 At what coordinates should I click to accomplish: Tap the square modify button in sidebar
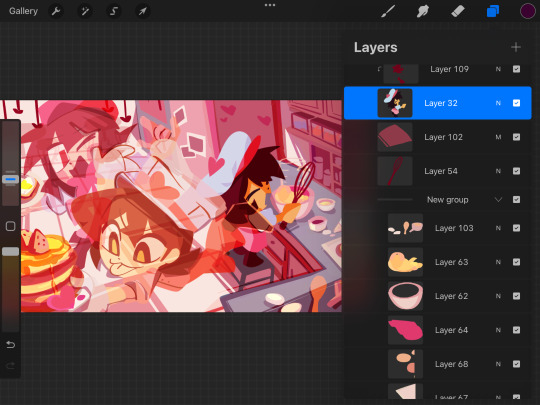[x=10, y=226]
